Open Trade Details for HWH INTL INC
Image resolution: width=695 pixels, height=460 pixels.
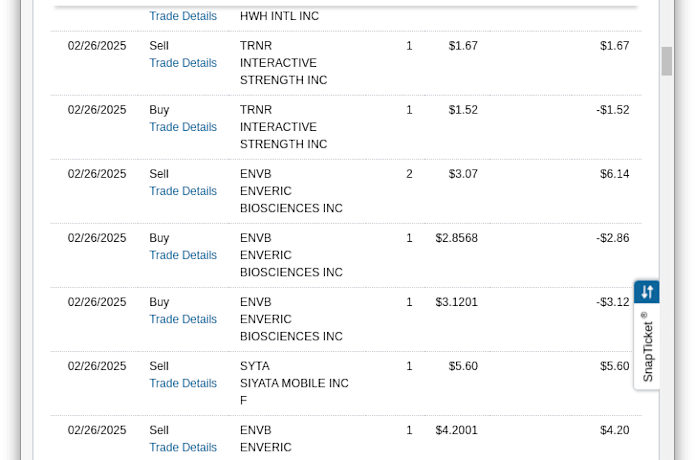[183, 16]
